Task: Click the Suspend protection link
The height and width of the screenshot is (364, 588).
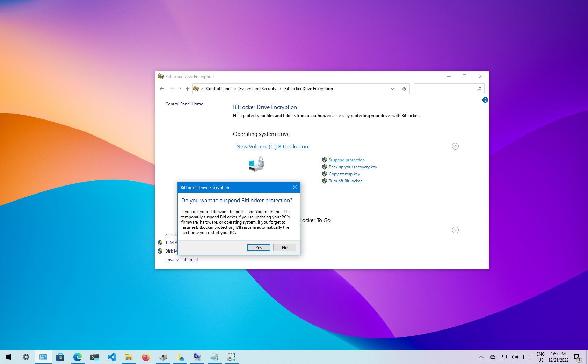Action: pos(346,160)
